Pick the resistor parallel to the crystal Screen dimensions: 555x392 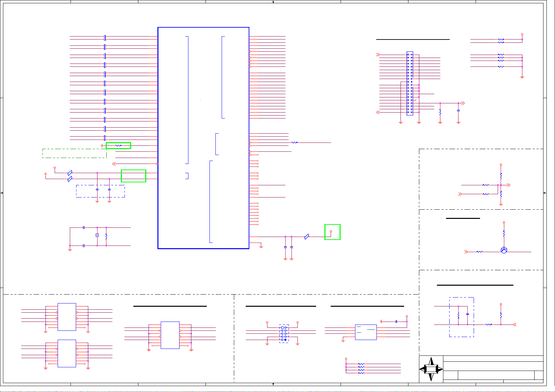[106, 236]
